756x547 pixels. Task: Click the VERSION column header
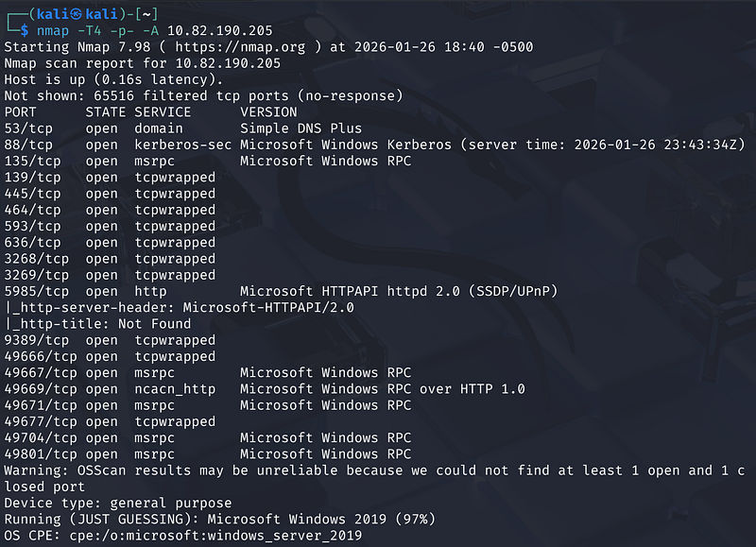[268, 111]
